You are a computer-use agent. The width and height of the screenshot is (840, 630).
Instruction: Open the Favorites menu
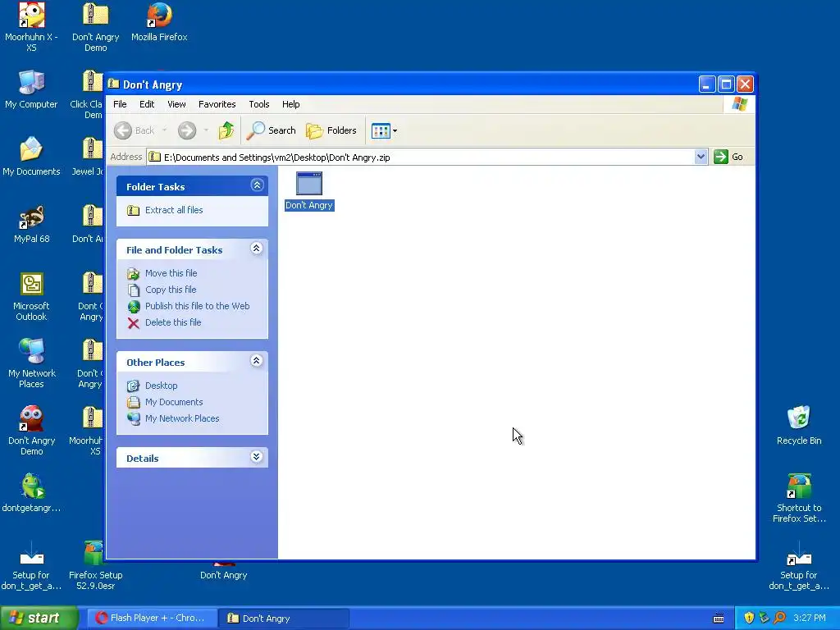(217, 104)
